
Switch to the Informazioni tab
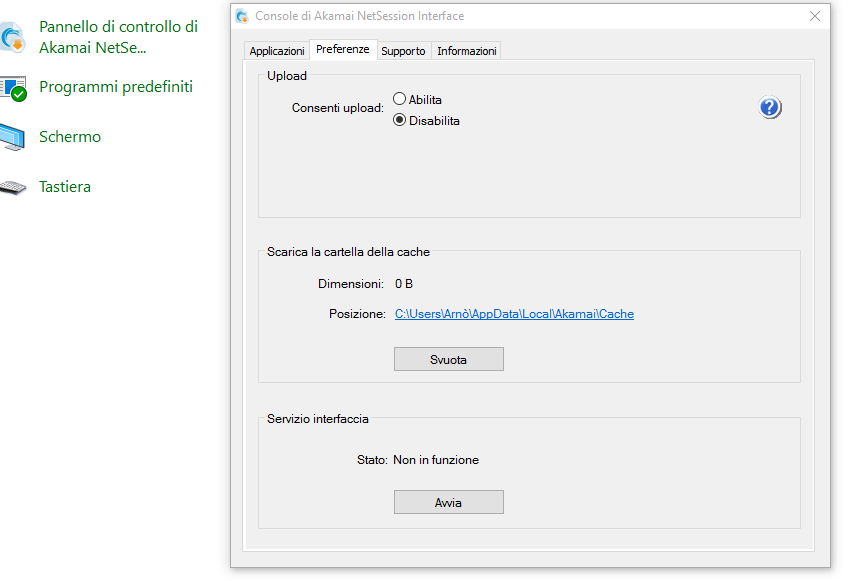(467, 51)
